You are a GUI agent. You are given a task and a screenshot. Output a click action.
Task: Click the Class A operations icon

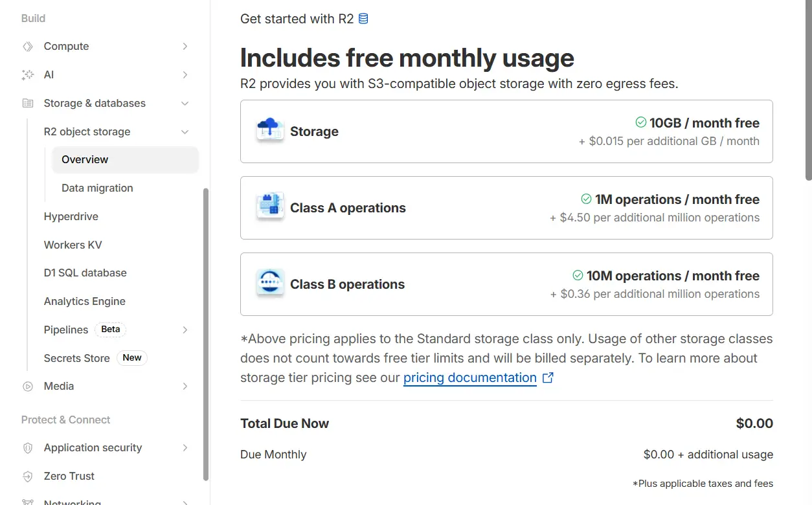[x=270, y=207]
